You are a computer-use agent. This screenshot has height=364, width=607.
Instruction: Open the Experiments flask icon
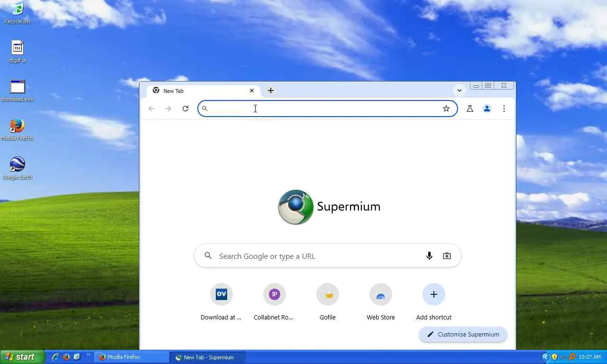point(470,109)
